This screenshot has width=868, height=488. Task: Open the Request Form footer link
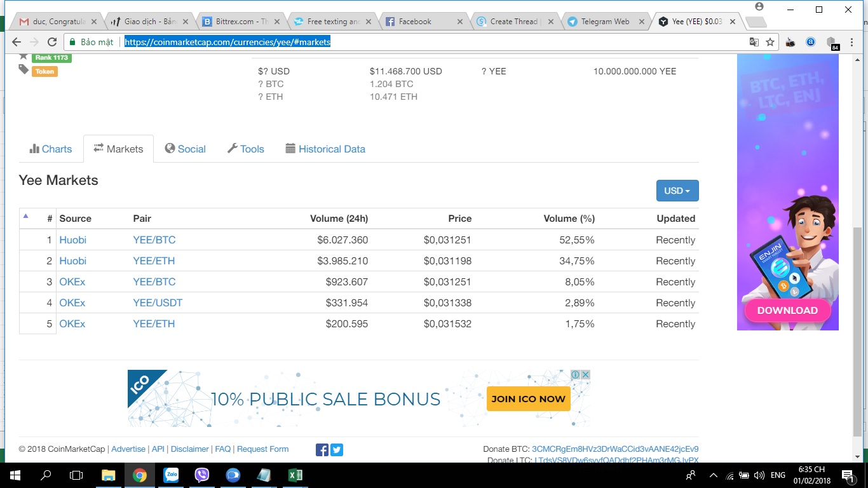pyautogui.click(x=262, y=449)
